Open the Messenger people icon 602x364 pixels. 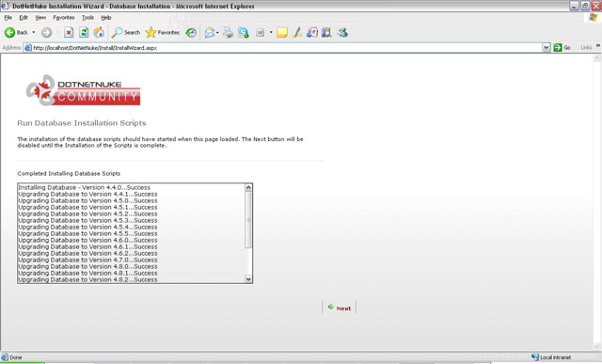tap(342, 33)
